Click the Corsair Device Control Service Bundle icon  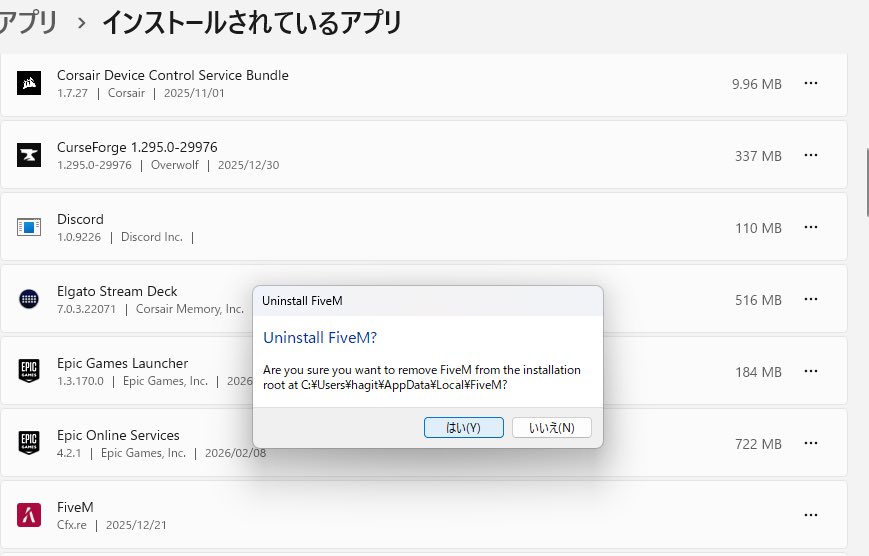point(29,83)
